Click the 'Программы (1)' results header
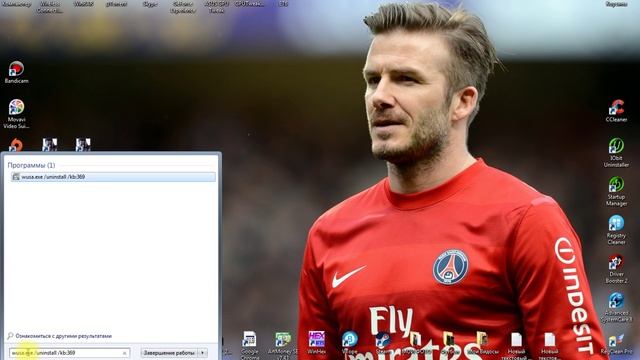 tap(31, 165)
